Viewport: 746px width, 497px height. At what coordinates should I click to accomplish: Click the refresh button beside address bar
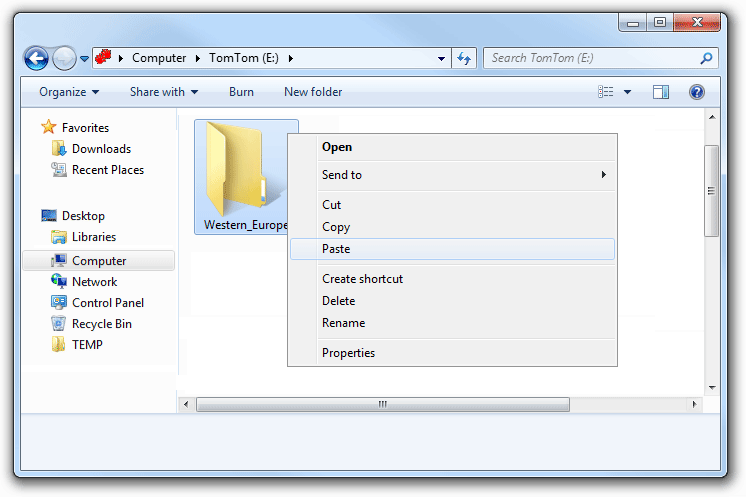[465, 58]
